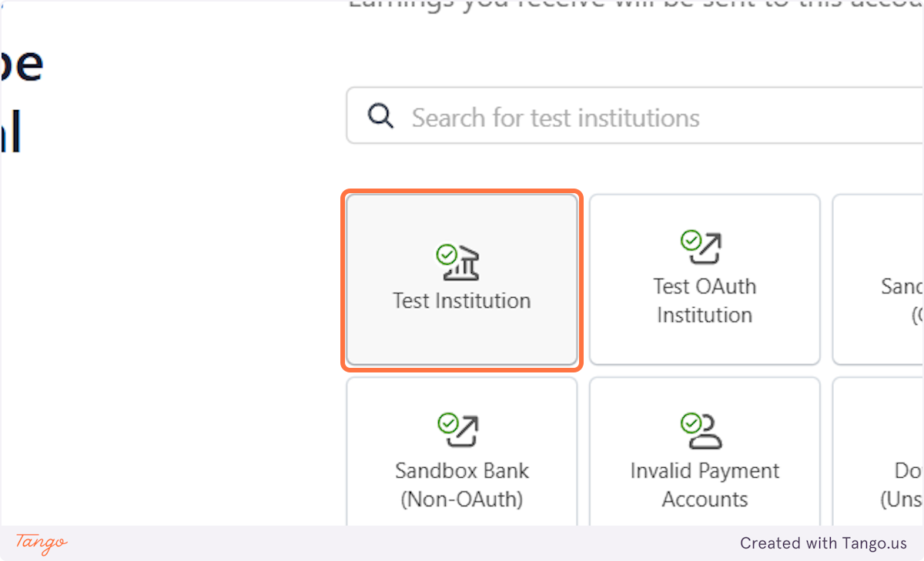
Task: Select the Test Institution bank building icon
Action: (x=460, y=263)
